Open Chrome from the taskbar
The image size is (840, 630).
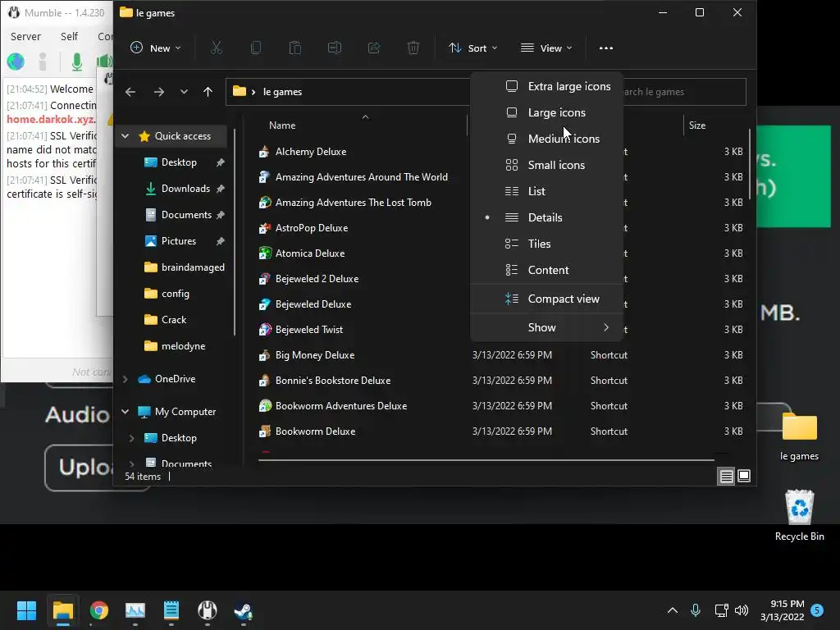[99, 610]
